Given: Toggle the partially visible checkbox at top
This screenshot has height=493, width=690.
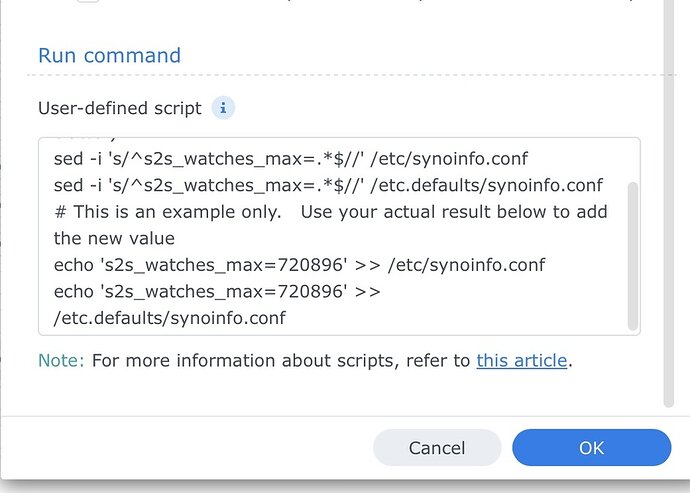Looking at the screenshot, I should tap(88, 4).
